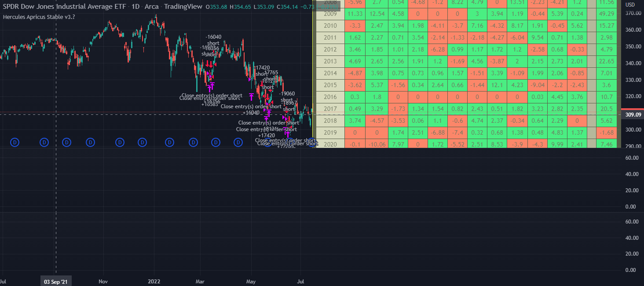
Task: Select the Hercules Apricus Stable v3.? strategy label
Action: point(40,17)
